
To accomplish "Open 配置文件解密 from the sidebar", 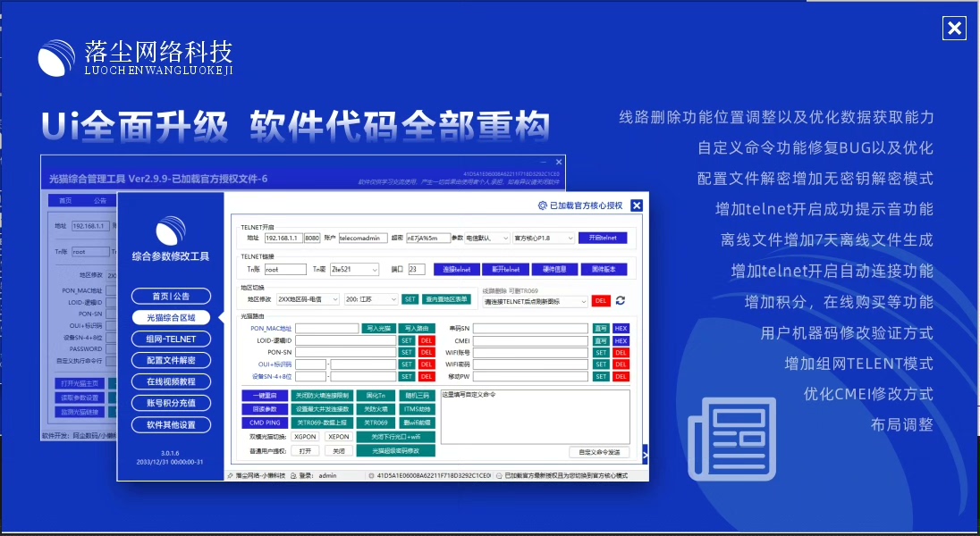I will click(x=171, y=360).
